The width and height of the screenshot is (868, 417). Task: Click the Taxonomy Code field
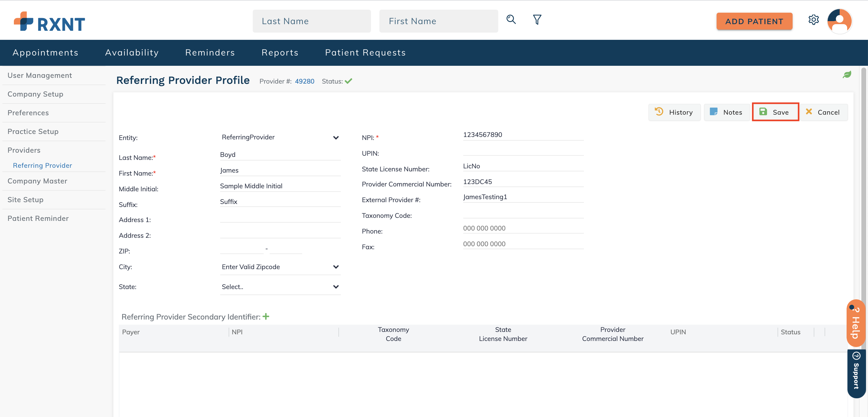523,213
